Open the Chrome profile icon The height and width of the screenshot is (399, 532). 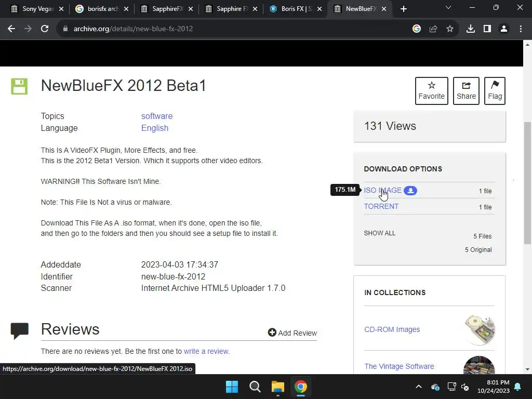click(504, 29)
